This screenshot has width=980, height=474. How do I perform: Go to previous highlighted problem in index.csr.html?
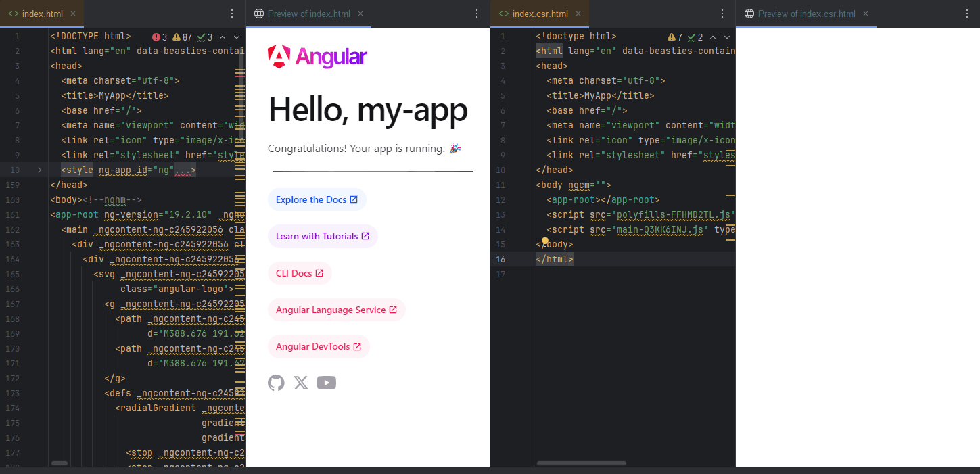(x=713, y=37)
